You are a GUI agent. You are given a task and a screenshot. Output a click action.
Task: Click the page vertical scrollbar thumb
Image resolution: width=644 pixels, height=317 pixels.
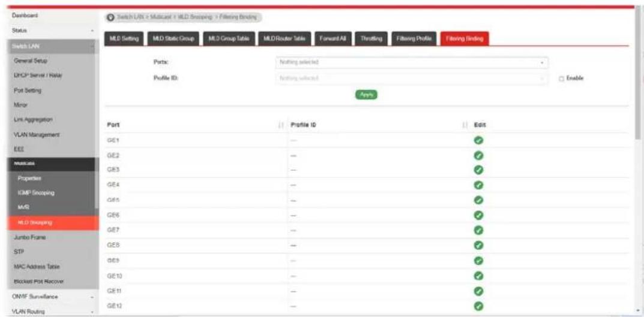point(638,74)
